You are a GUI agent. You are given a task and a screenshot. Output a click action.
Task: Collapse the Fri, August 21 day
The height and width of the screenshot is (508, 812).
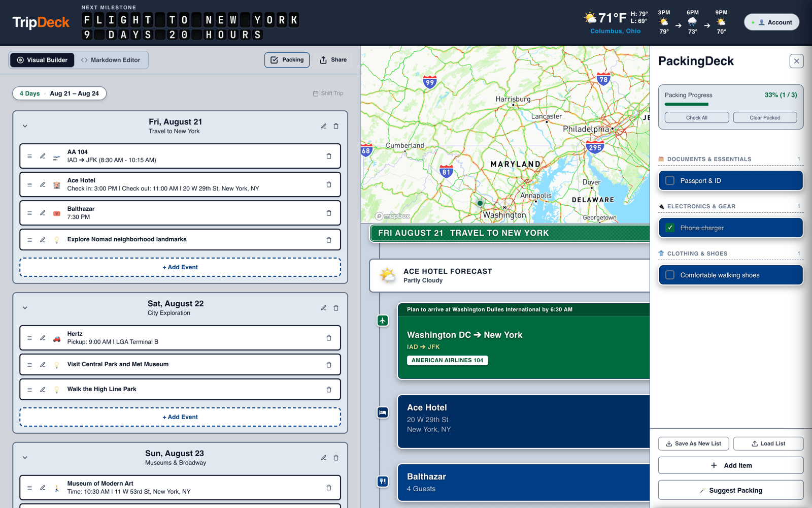coord(25,126)
